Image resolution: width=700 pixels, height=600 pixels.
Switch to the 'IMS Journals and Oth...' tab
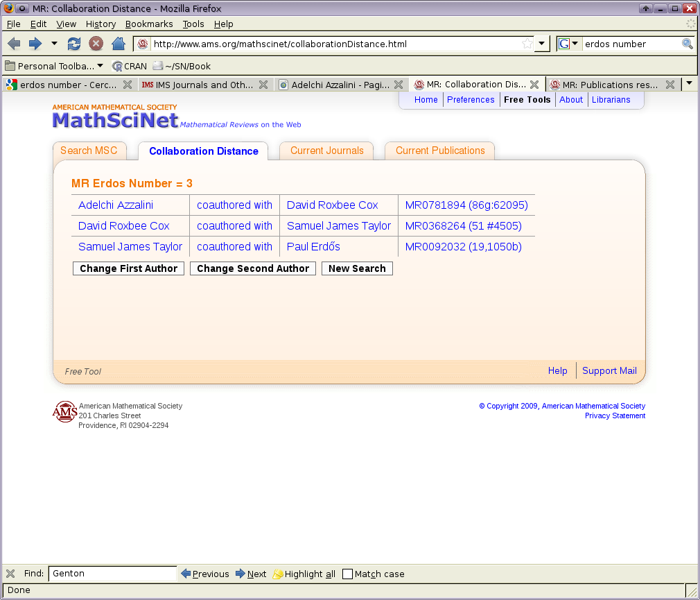click(197, 85)
